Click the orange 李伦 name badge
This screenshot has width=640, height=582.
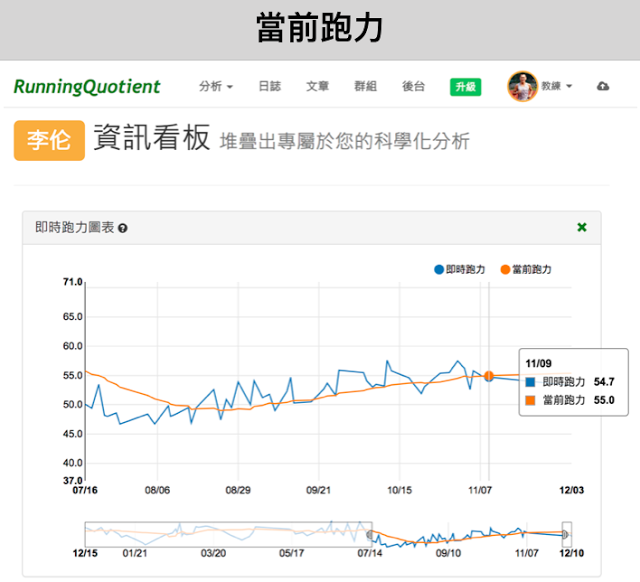point(49,140)
